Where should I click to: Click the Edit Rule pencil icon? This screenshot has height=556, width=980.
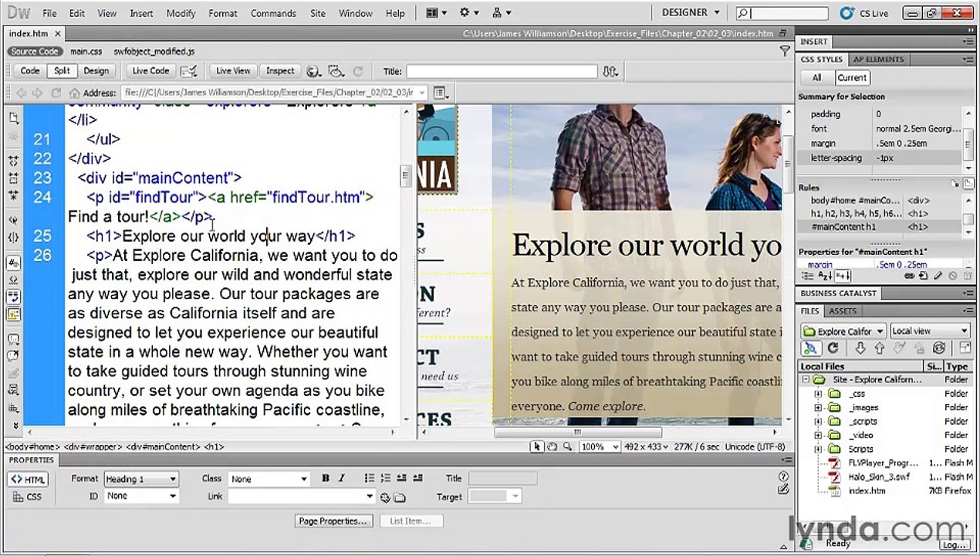pyautogui.click(x=938, y=276)
